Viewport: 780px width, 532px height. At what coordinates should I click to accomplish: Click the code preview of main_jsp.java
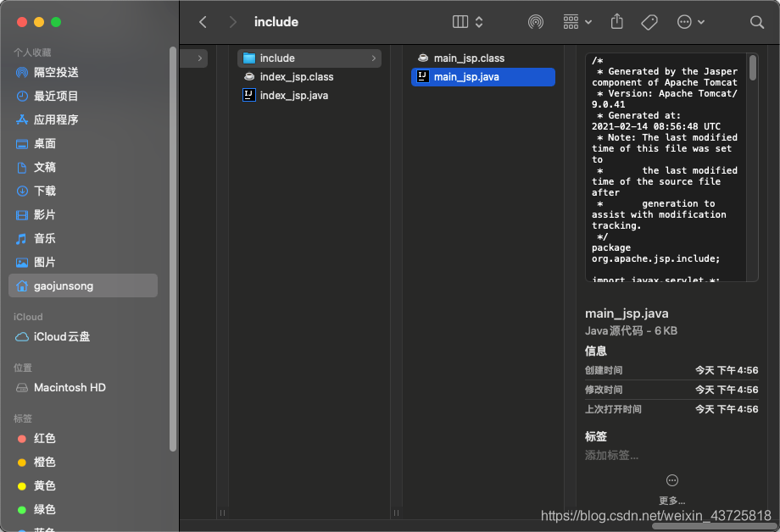[x=671, y=168]
